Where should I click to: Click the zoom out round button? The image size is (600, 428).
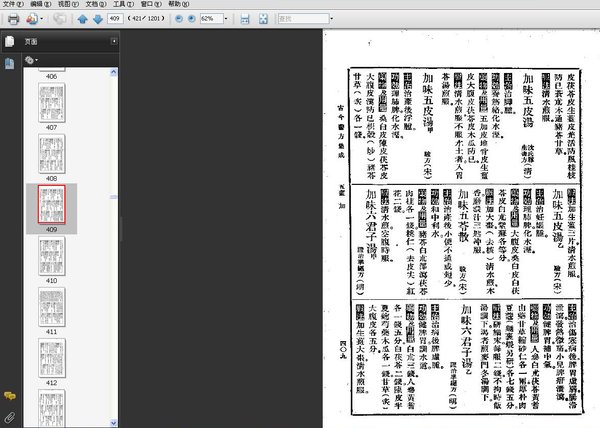pyautogui.click(x=179, y=18)
